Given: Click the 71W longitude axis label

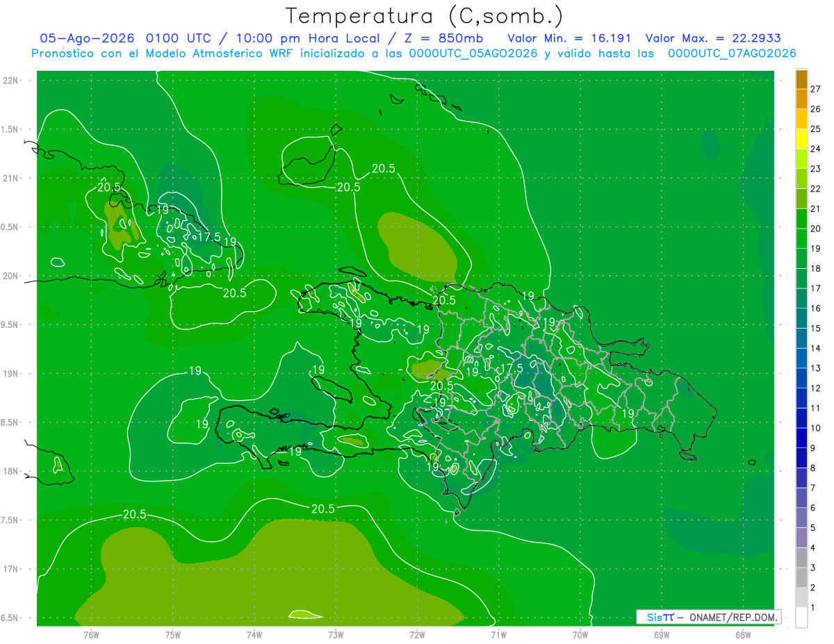Looking at the screenshot, I should 498,634.
